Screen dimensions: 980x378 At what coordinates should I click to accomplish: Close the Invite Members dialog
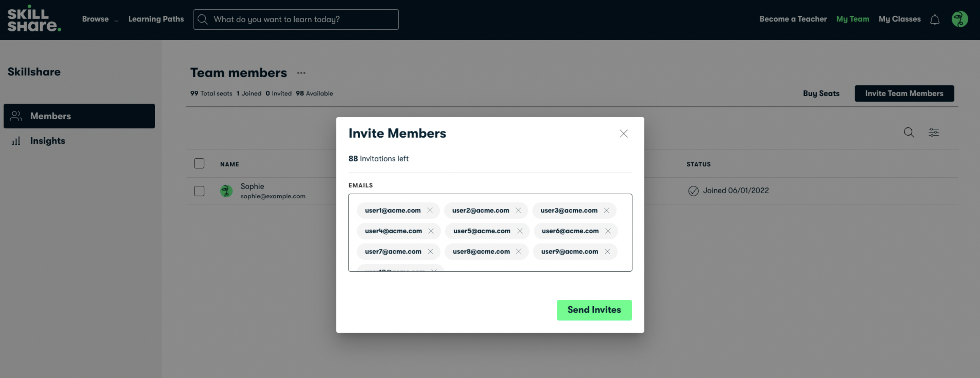pyautogui.click(x=623, y=134)
